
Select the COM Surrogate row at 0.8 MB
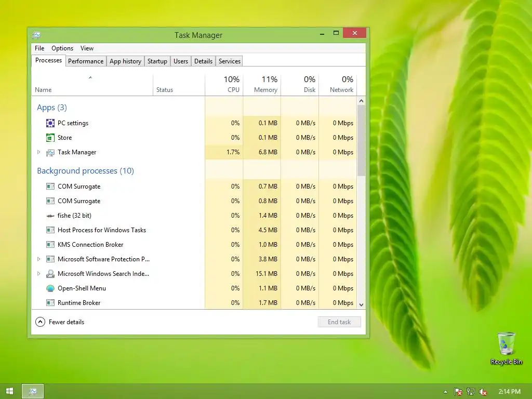[194, 201]
